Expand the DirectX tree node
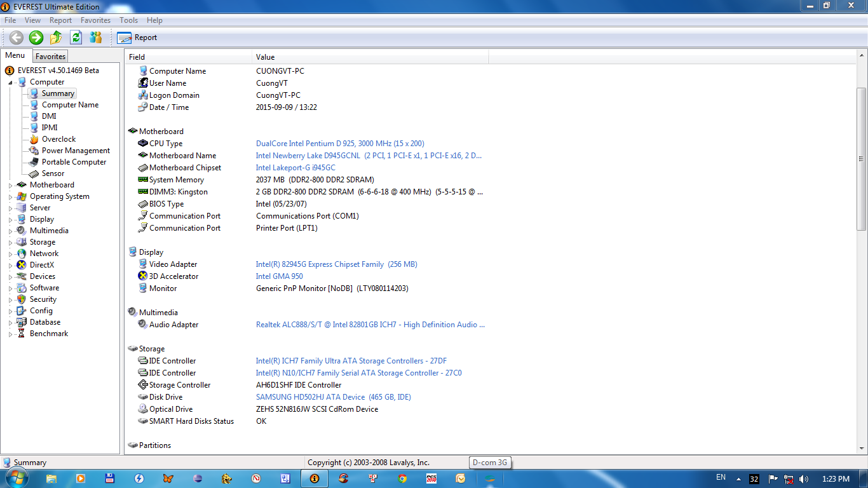The height and width of the screenshot is (488, 868). (x=11, y=266)
